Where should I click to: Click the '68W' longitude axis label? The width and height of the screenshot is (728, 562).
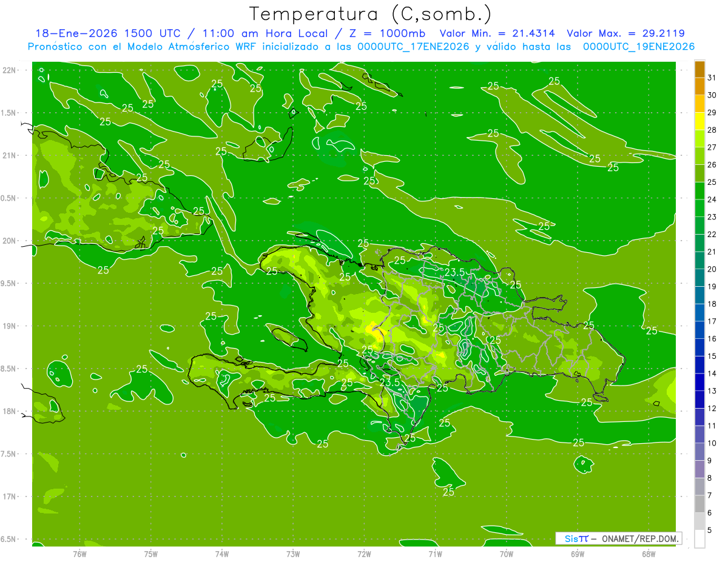649,554
